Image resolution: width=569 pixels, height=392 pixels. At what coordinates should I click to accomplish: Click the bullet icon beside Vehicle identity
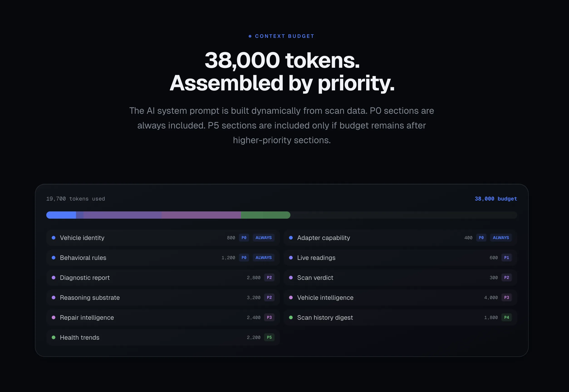click(x=54, y=238)
